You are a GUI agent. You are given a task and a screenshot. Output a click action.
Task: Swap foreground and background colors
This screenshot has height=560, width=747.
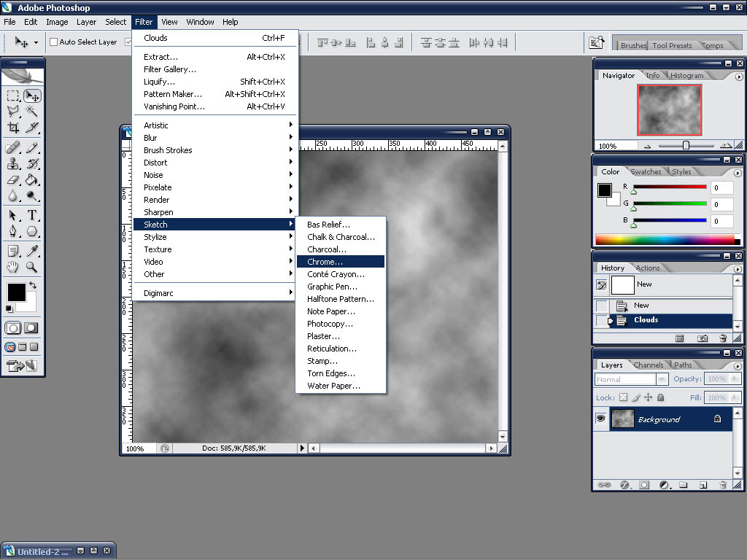(x=32, y=285)
